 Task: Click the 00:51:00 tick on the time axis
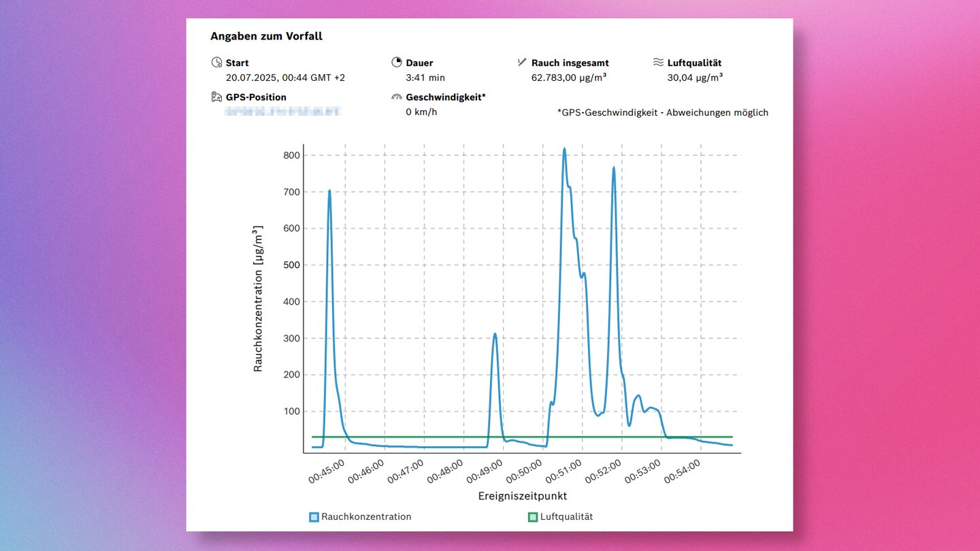click(x=565, y=471)
